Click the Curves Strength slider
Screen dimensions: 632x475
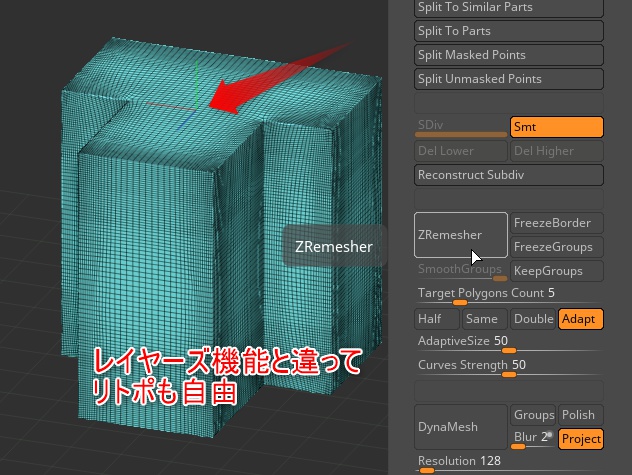509,368
